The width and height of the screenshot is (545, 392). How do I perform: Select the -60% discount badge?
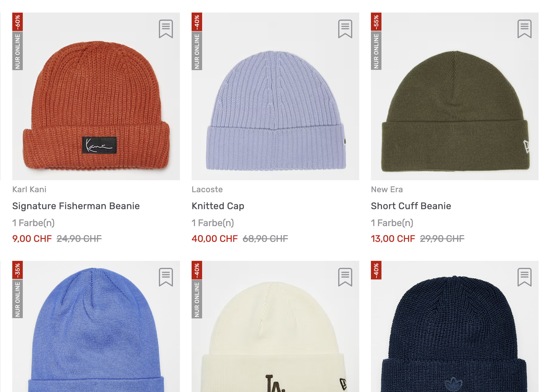[x=18, y=22]
